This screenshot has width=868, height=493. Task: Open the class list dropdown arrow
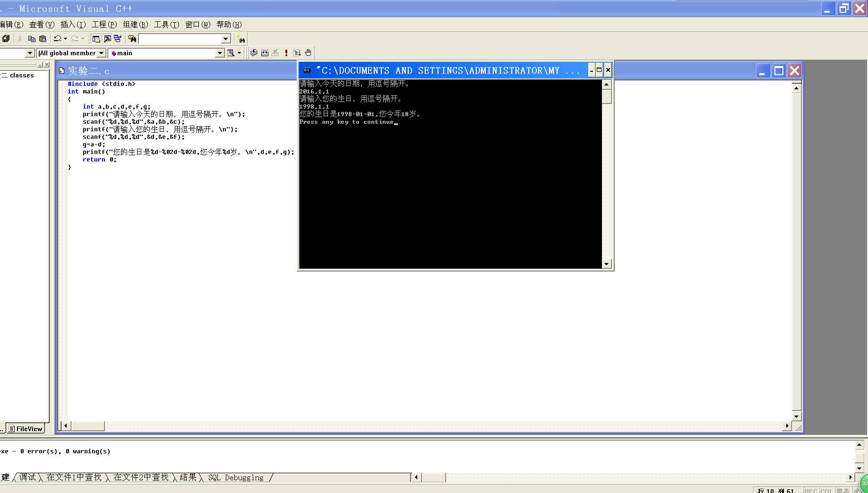click(30, 53)
